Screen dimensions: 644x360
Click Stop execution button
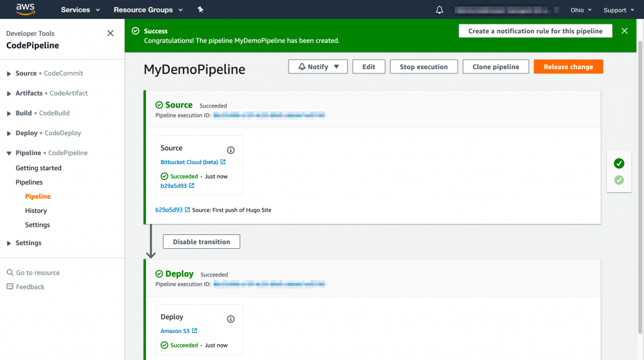pos(424,67)
